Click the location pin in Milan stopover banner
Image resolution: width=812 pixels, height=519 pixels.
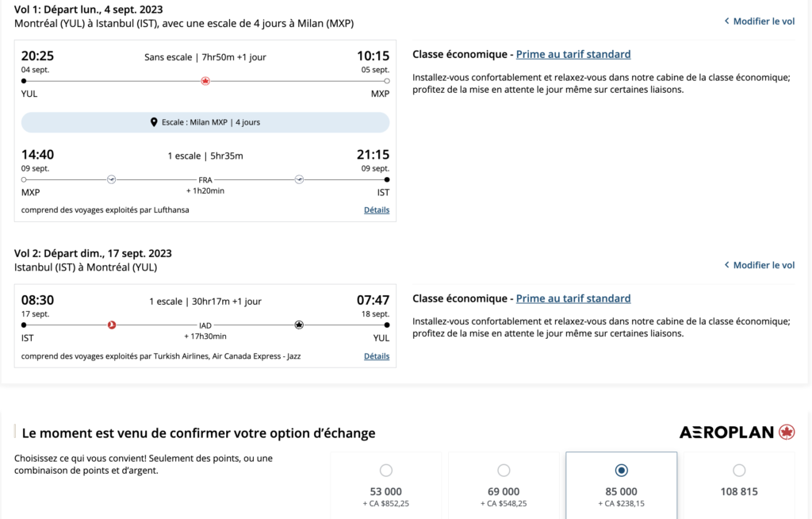point(154,122)
